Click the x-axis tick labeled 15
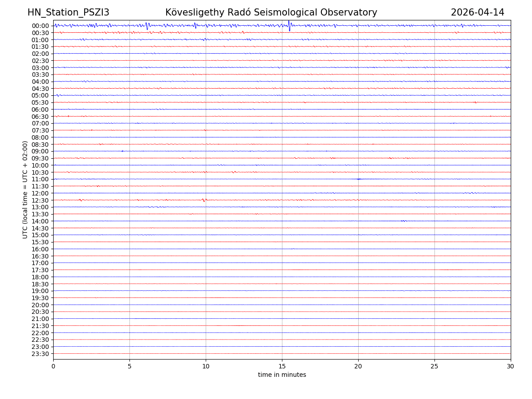Screen dimensions: 532x399 pyautogui.click(x=282, y=367)
